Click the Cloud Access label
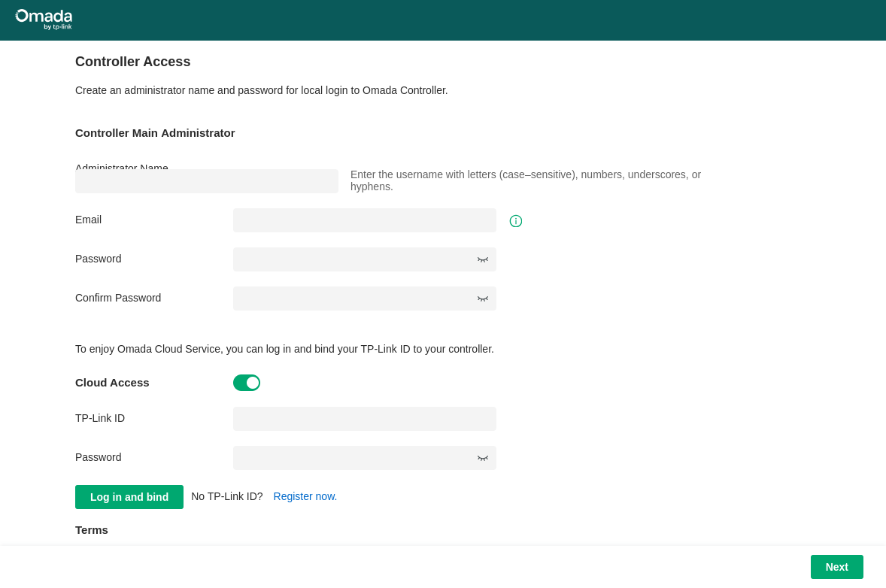Viewport: 886px width, 588px height. click(x=112, y=383)
